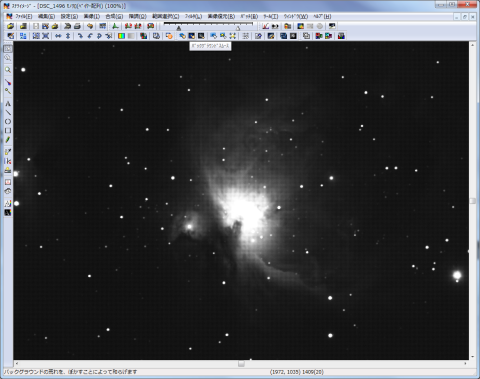Click the line graph icon in top toolbar
Image resolution: width=480 pixels, height=379 pixels.
266,26
